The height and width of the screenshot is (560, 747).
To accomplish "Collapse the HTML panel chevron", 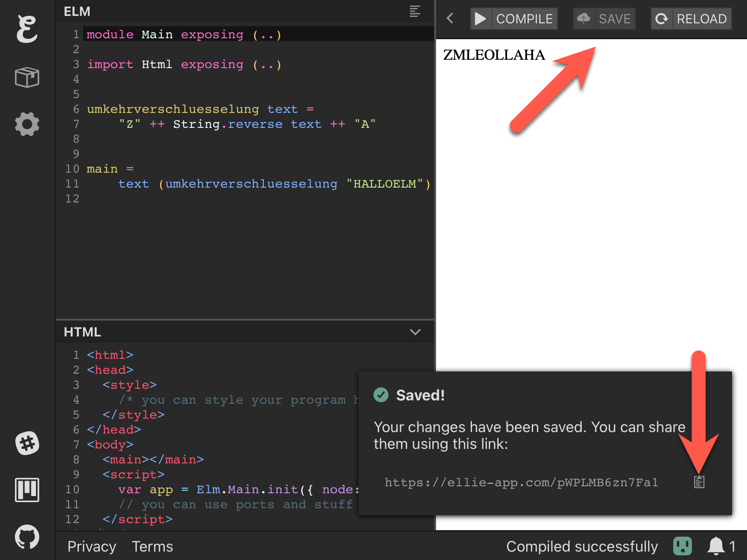I will (415, 332).
